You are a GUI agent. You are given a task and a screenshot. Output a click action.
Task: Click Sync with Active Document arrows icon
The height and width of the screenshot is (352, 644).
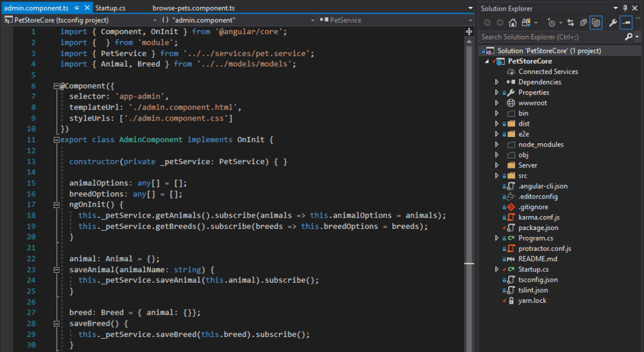click(x=570, y=23)
